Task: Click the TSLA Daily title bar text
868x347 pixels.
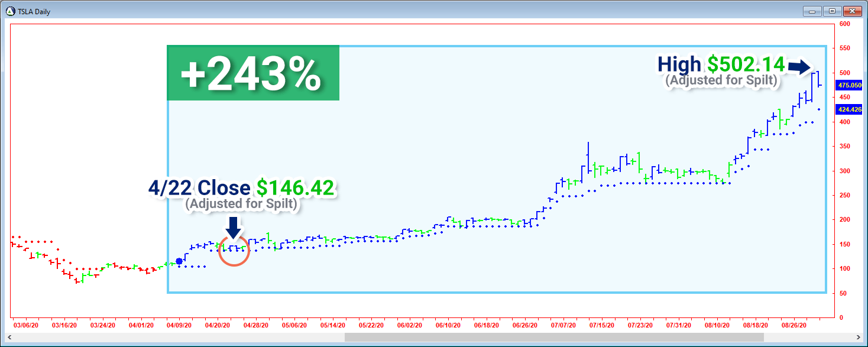Action: click(34, 11)
